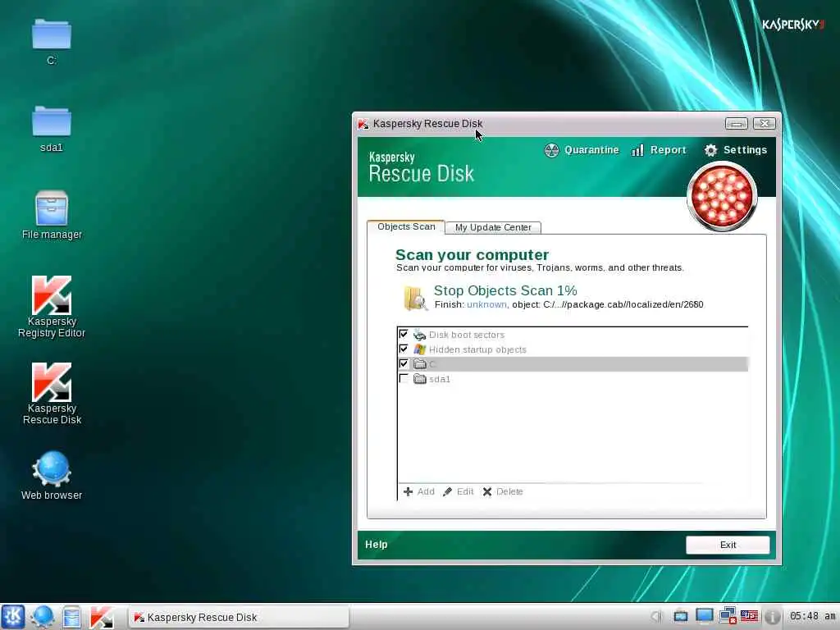Click the red protection status indicator
Viewport: 840px width, 630px height.
pos(722,196)
